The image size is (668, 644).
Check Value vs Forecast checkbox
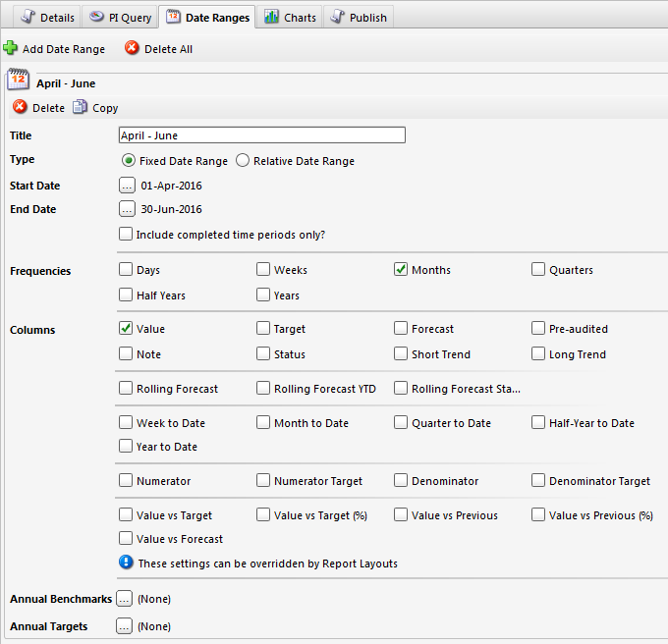pyautogui.click(x=126, y=538)
